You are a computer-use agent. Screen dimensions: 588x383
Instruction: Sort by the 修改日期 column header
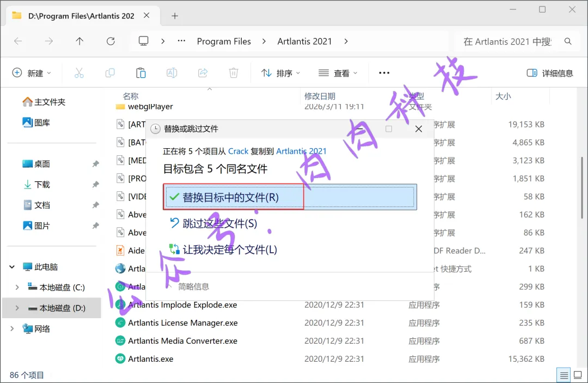pyautogui.click(x=320, y=96)
